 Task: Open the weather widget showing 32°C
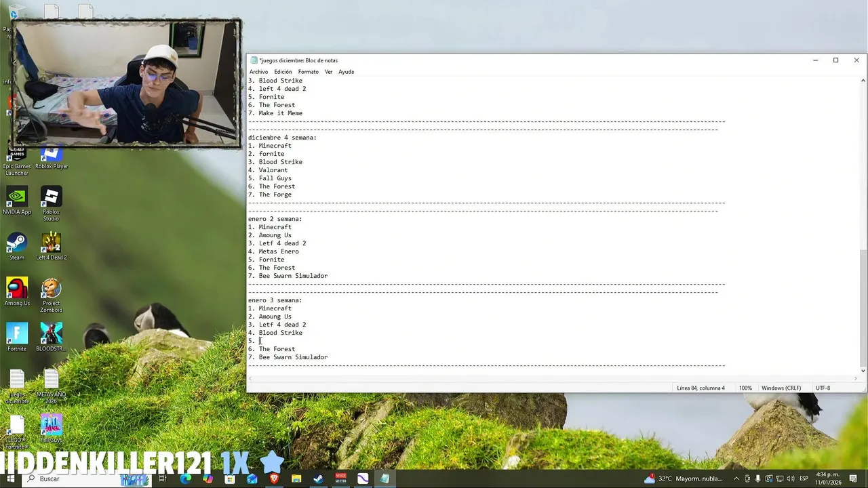tap(684, 479)
